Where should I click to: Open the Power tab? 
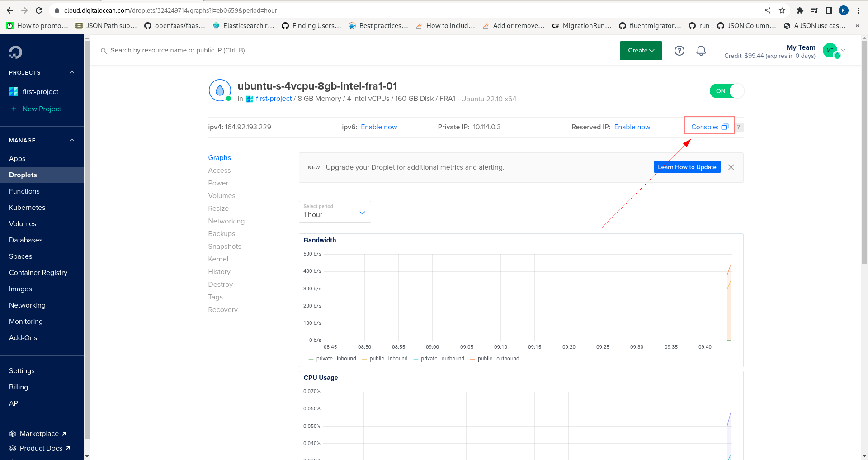point(218,183)
